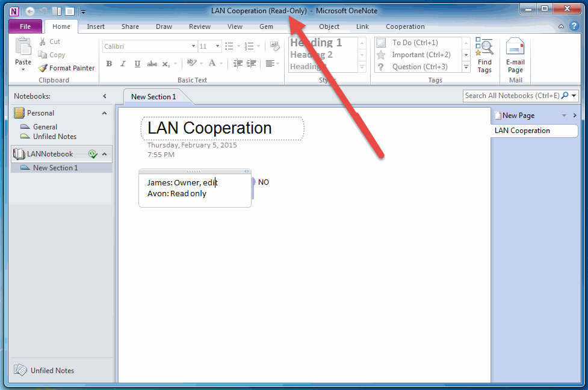The image size is (588, 390).
Task: Switch to Full Page View
Action: pyautogui.click(x=70, y=11)
